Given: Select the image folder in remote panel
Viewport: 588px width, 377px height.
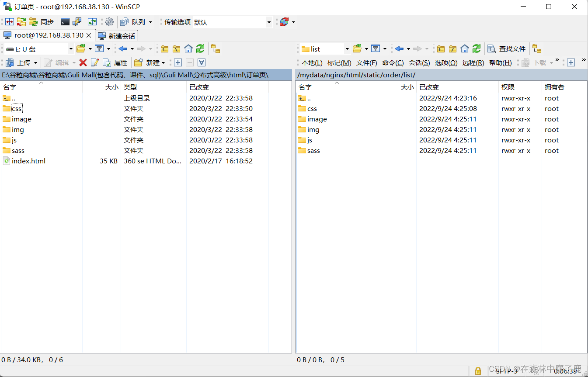Looking at the screenshot, I should 317,119.
